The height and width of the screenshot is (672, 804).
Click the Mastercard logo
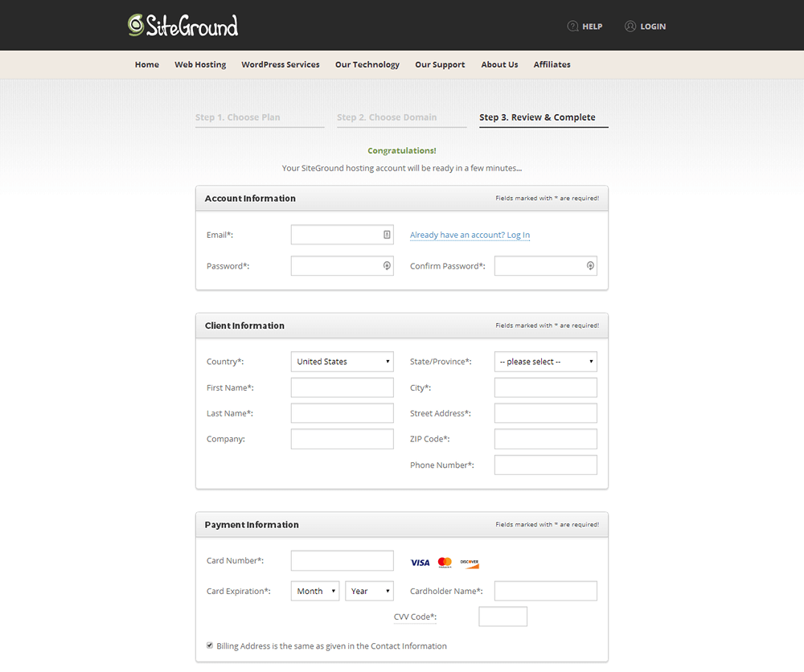click(445, 563)
